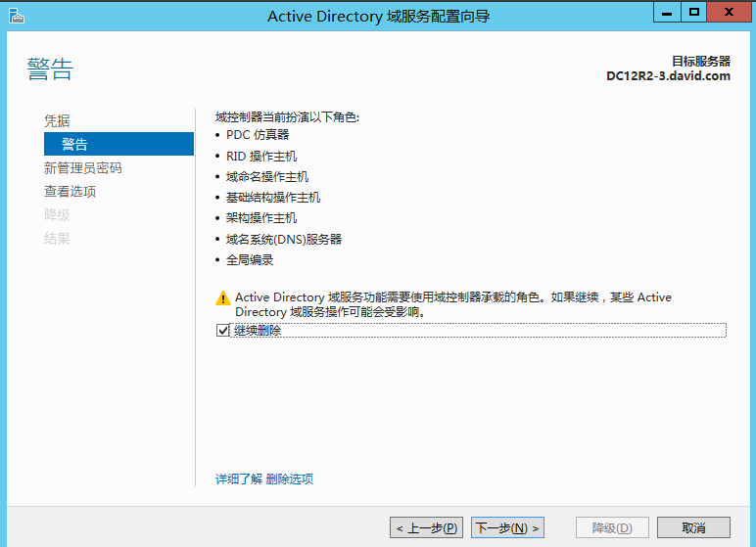This screenshot has height=547, width=756.
Task: Click the 域控制器当前扮演以下角色 text
Action: pos(287,117)
